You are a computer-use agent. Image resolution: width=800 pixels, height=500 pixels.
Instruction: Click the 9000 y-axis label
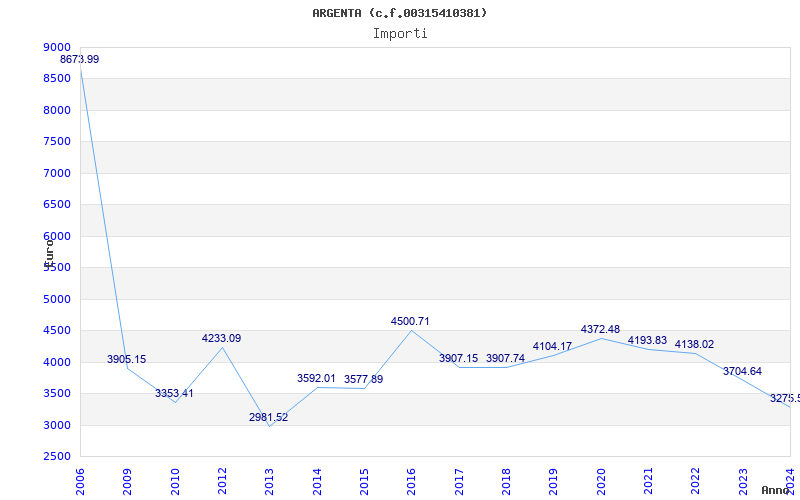tap(57, 47)
